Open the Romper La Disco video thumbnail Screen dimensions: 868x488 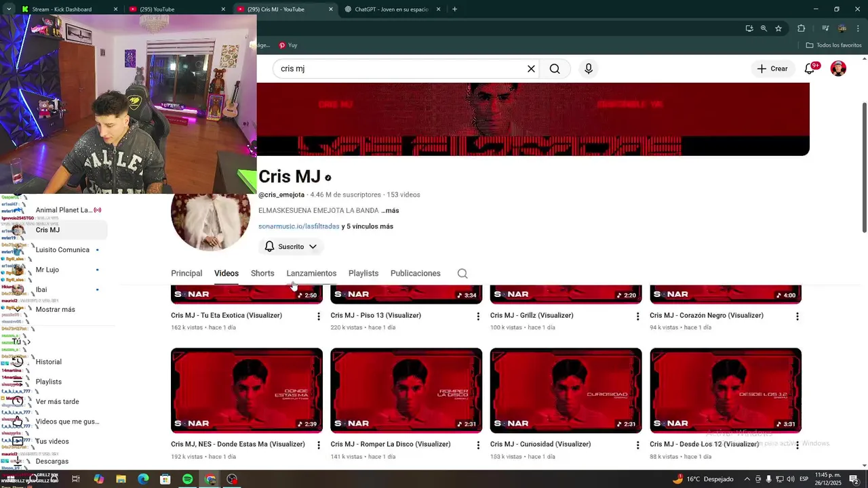coord(406,390)
